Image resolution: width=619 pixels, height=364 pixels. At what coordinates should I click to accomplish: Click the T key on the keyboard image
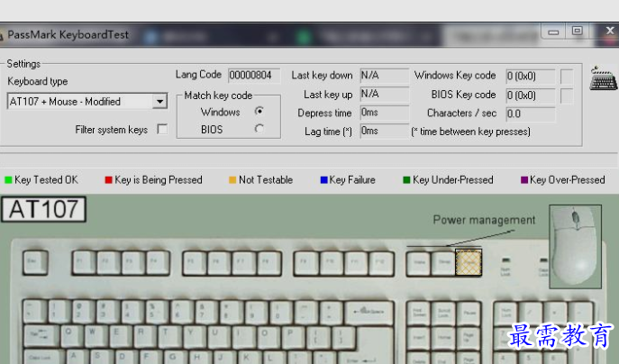coord(169,335)
